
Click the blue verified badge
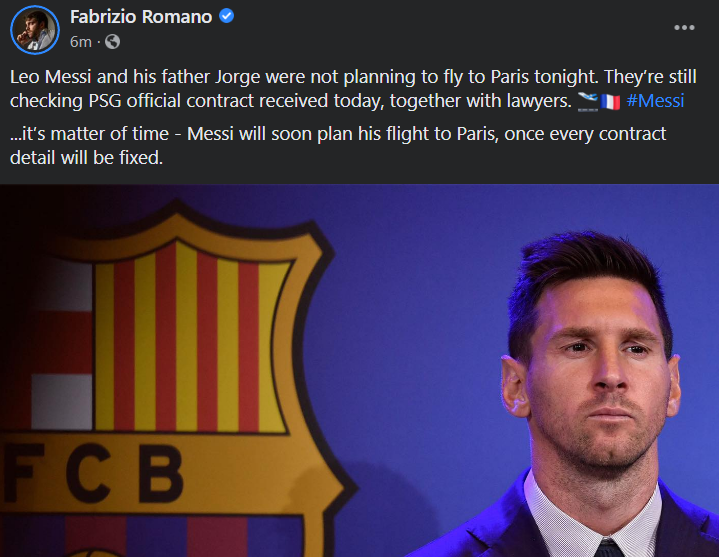tap(227, 16)
